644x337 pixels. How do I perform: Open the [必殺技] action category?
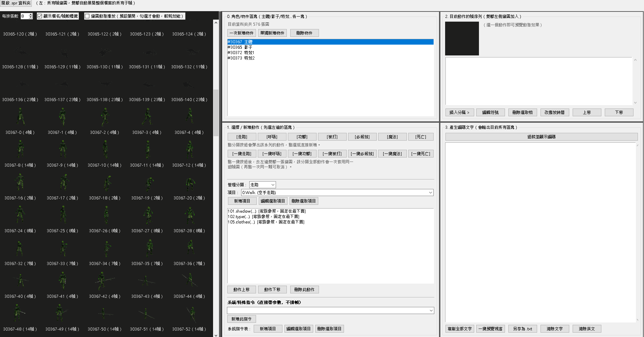pyautogui.click(x=362, y=137)
